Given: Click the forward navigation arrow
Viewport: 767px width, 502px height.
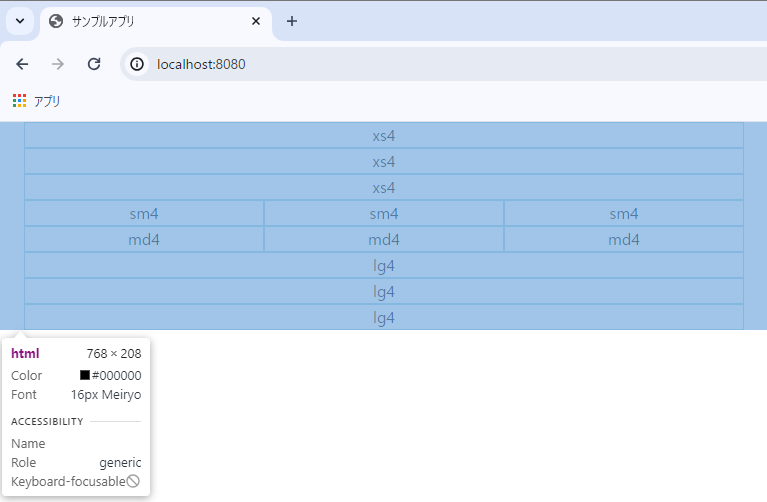Looking at the screenshot, I should [x=58, y=64].
